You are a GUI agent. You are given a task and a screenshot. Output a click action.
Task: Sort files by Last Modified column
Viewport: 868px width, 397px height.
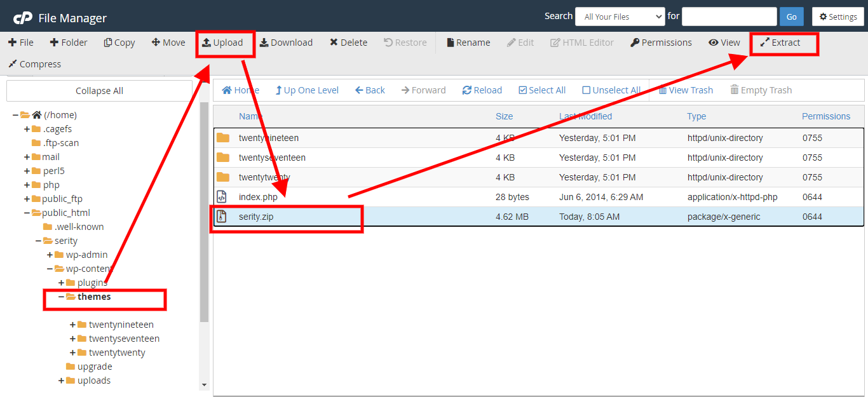click(x=585, y=116)
